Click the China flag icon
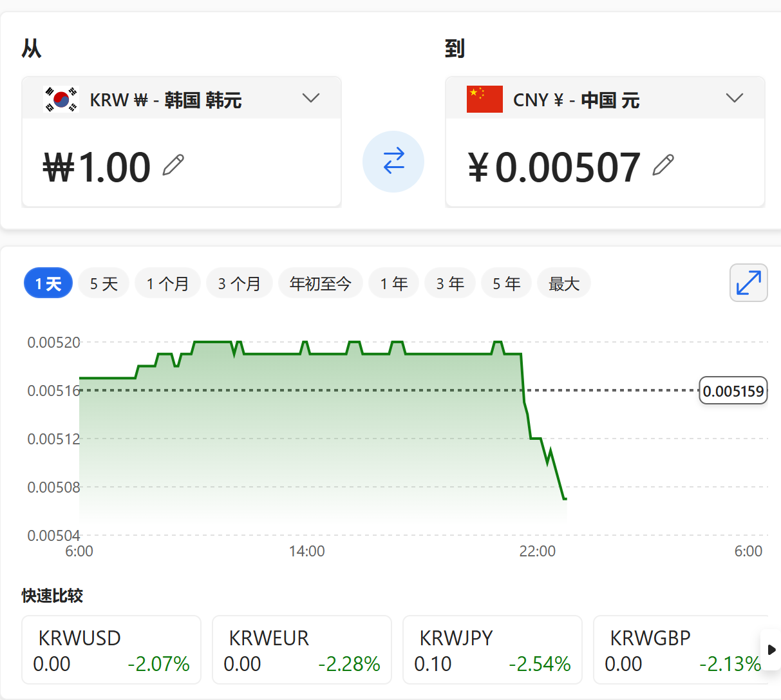The width and height of the screenshot is (781, 700). point(484,99)
